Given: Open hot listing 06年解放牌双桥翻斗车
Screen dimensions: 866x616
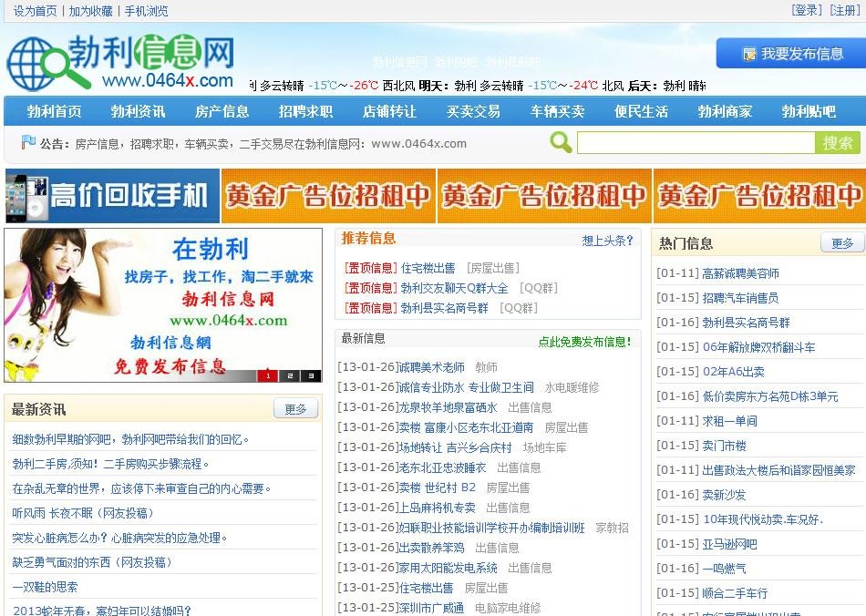Looking at the screenshot, I should (758, 347).
